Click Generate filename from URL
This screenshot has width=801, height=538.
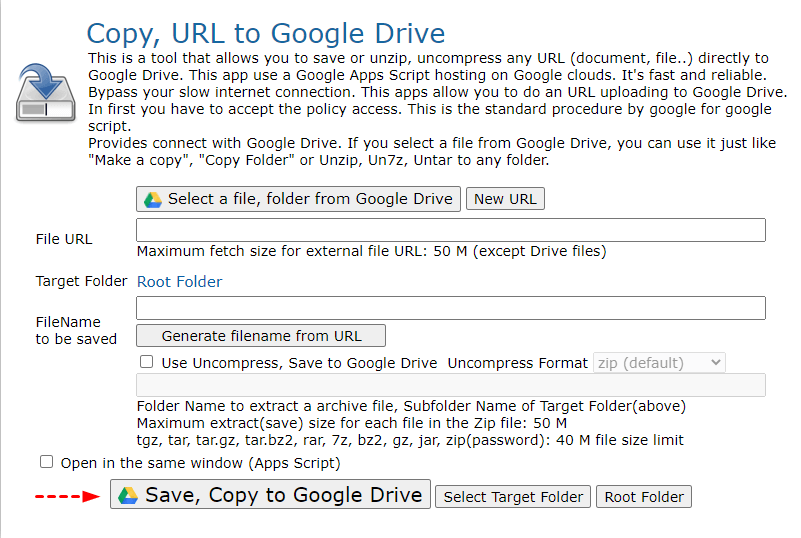coord(261,336)
